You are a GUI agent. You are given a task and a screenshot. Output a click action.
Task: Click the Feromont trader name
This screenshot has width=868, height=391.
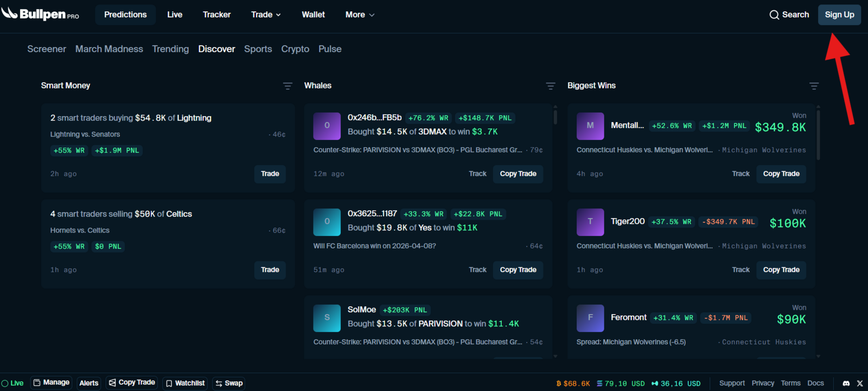click(x=629, y=318)
